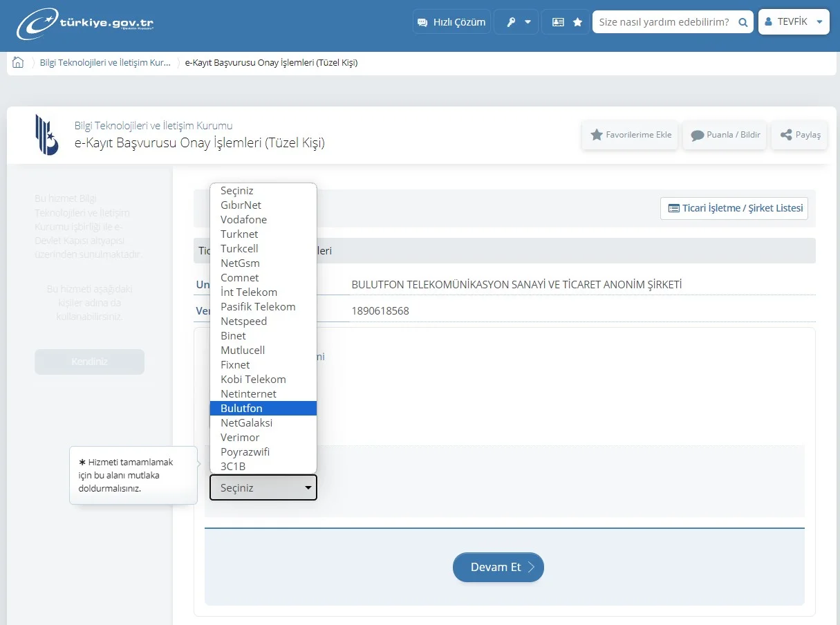Go to home via breadcrumb house icon
The image size is (840, 625).
pyautogui.click(x=18, y=62)
